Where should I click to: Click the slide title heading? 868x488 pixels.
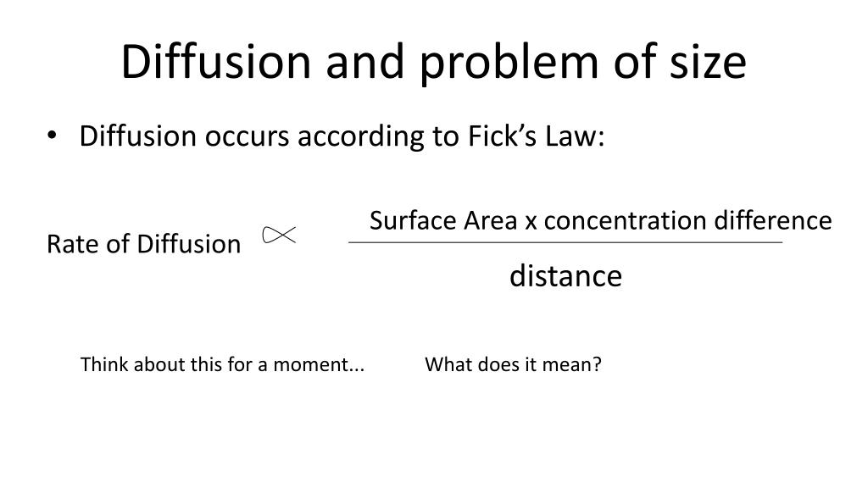pos(433,63)
